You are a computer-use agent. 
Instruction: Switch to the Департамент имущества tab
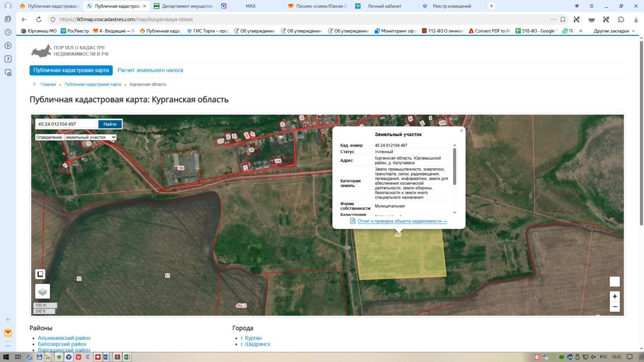click(184, 6)
